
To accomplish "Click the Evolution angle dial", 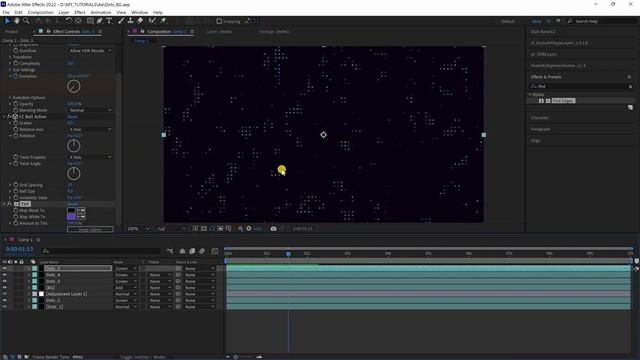I will pos(73,86).
